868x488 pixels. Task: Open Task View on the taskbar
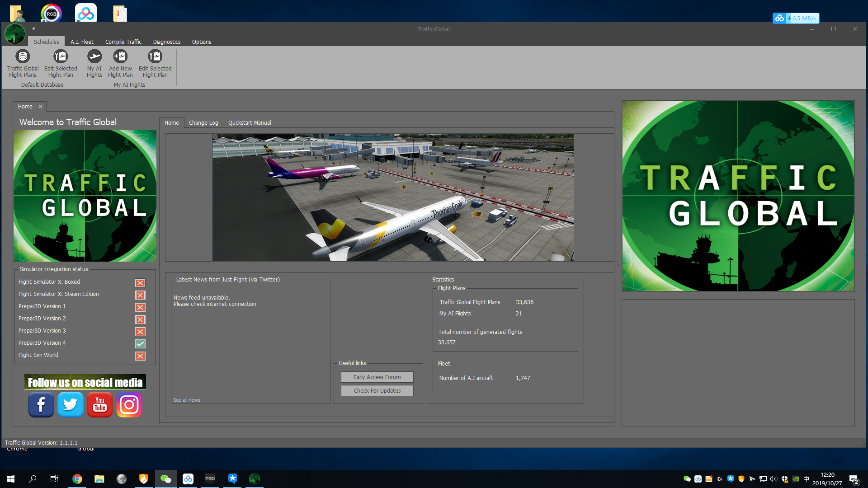tap(54, 479)
